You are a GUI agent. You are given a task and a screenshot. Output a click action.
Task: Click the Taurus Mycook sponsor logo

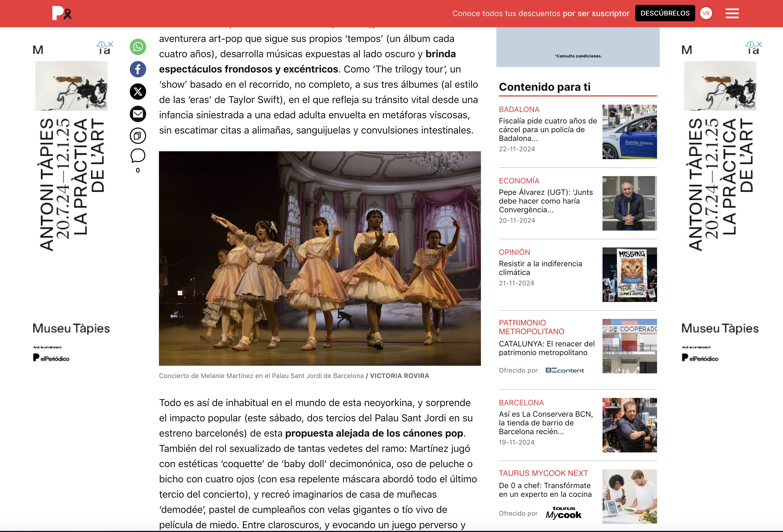pos(564,512)
